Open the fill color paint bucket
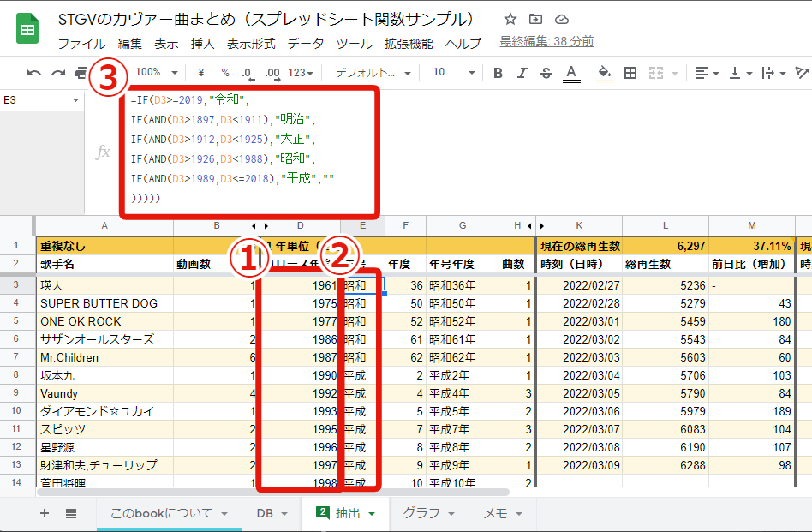 point(604,73)
